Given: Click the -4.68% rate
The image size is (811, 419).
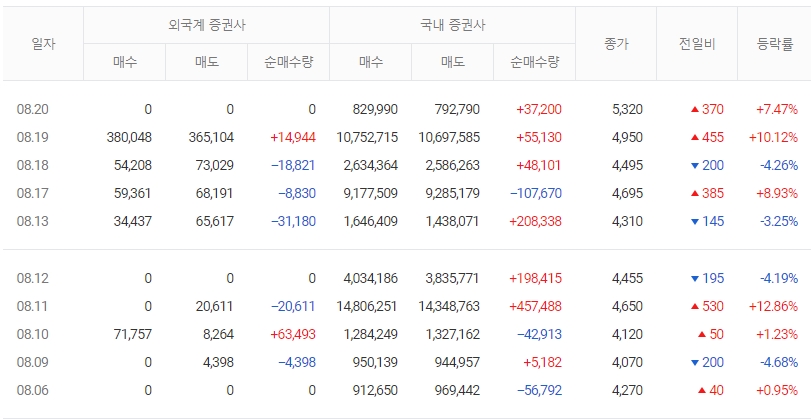Looking at the screenshot, I should 779,362.
